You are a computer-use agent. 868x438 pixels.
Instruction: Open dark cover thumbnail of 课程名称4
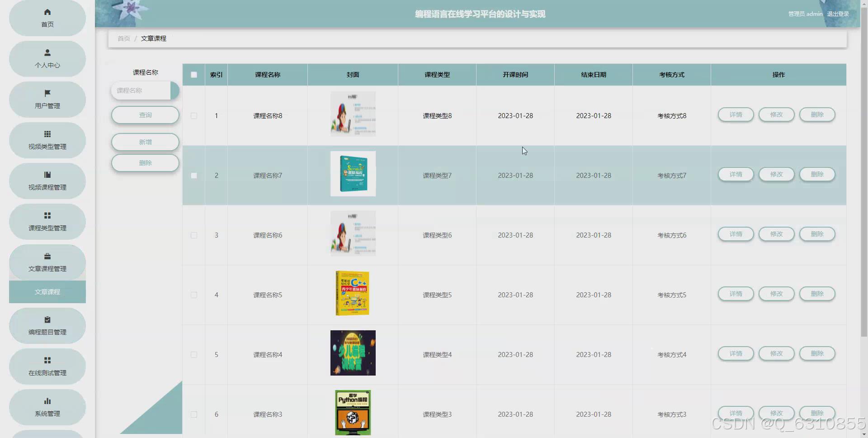(x=353, y=353)
